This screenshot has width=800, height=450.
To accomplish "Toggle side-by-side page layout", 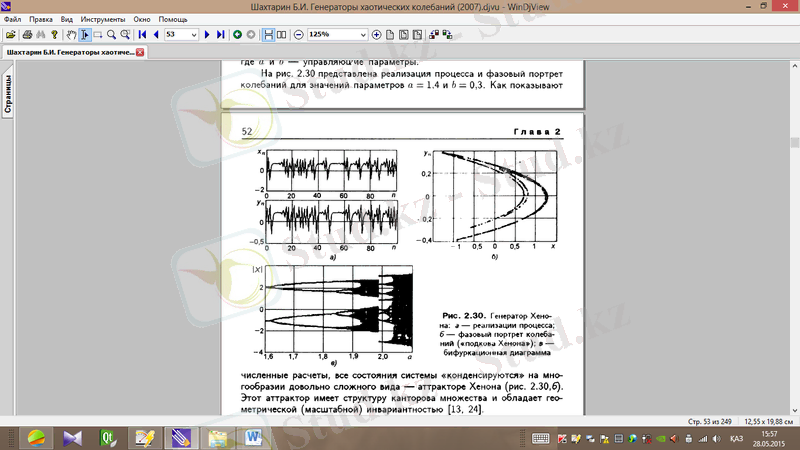I will coord(281,34).
